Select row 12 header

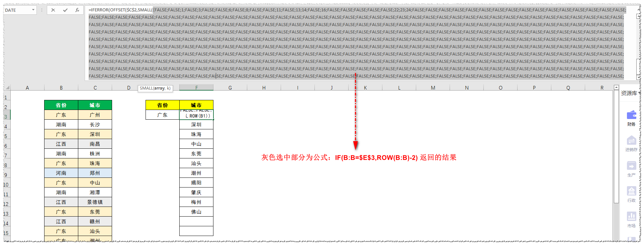click(x=7, y=202)
